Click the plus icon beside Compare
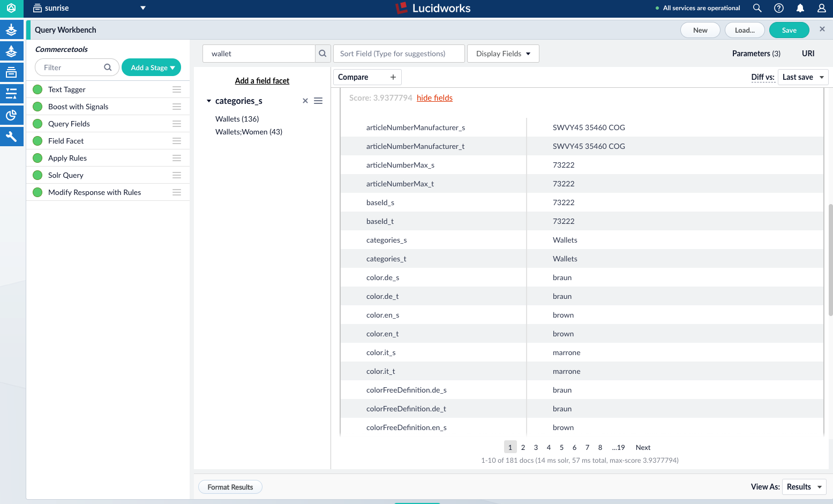Viewport: 833px width, 504px height. tap(393, 77)
